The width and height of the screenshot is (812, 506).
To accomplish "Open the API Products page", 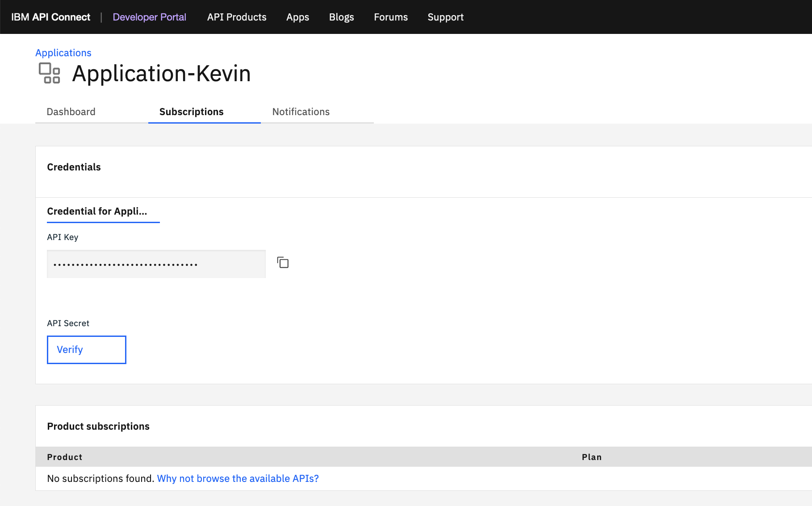I will pos(237,17).
